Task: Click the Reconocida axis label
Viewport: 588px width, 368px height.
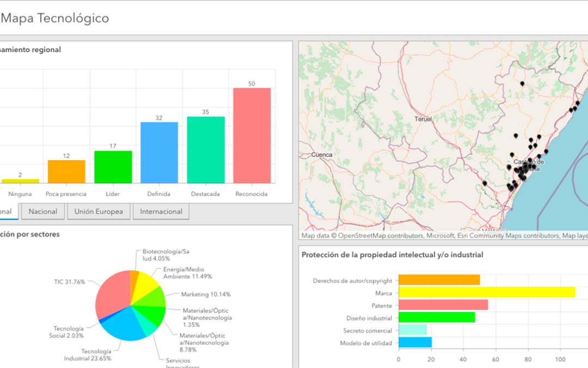Action: pyautogui.click(x=251, y=194)
